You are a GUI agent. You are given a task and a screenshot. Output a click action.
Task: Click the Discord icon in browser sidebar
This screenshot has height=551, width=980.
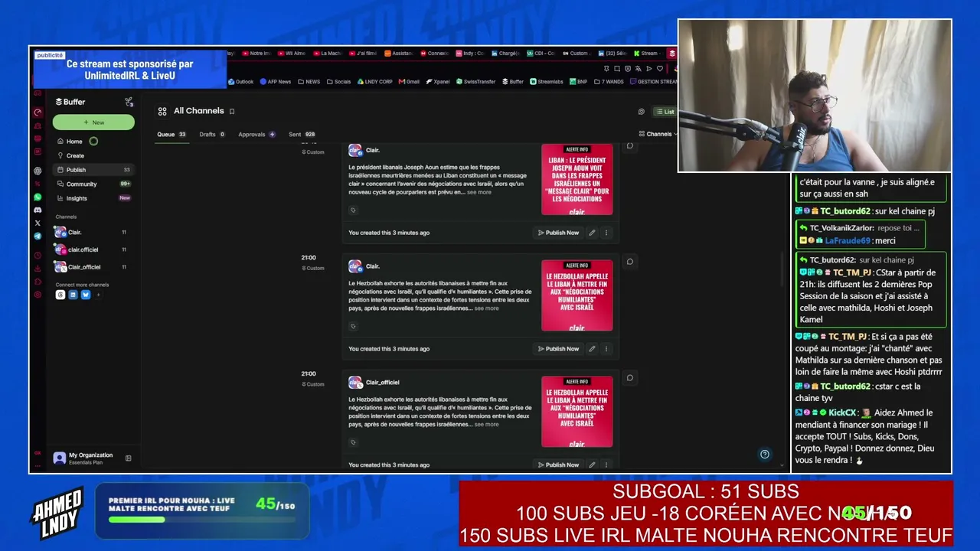pos(38,210)
